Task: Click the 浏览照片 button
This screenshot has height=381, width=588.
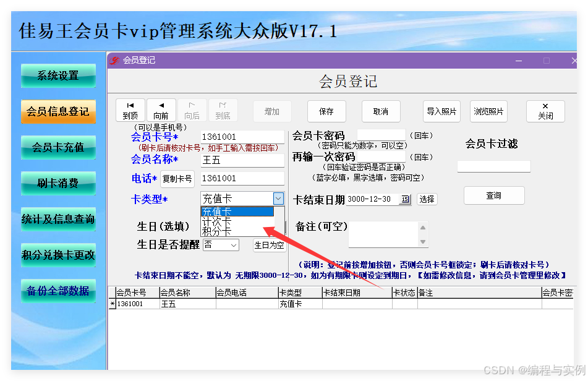Action: (488, 111)
